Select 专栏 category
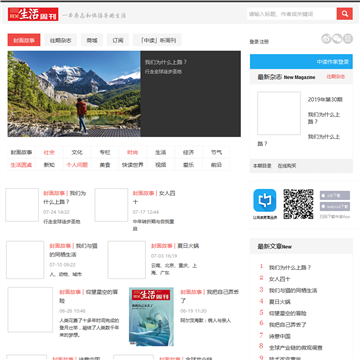 pyautogui.click(x=105, y=152)
